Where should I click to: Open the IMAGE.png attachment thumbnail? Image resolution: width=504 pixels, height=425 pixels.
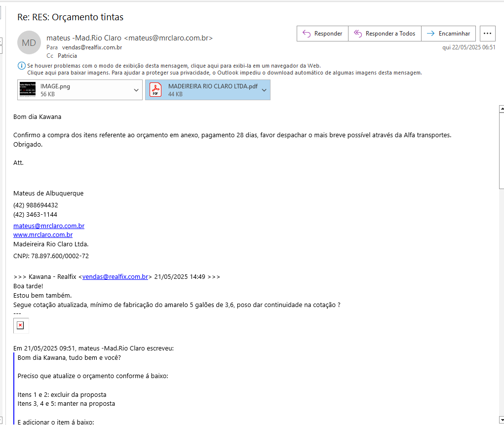(28, 90)
